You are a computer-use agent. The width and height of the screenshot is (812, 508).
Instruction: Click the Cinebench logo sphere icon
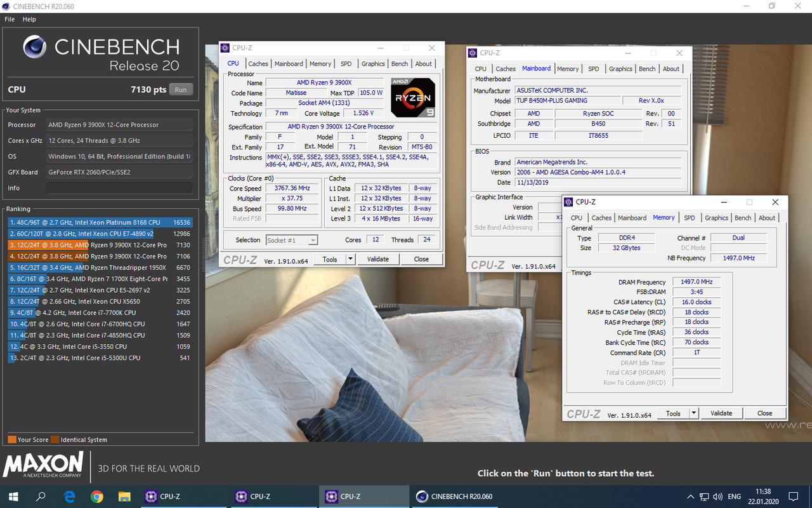(36, 47)
